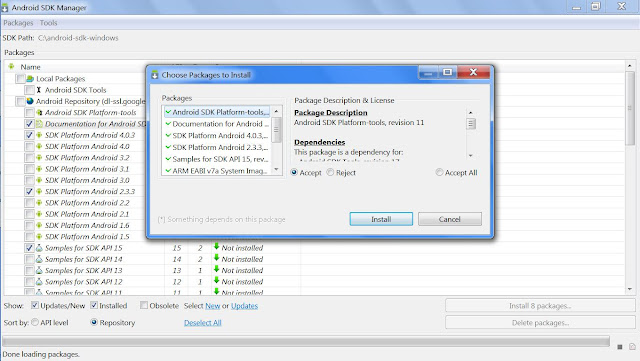Select the Reject radio button
The width and height of the screenshot is (640, 361).
click(330, 172)
